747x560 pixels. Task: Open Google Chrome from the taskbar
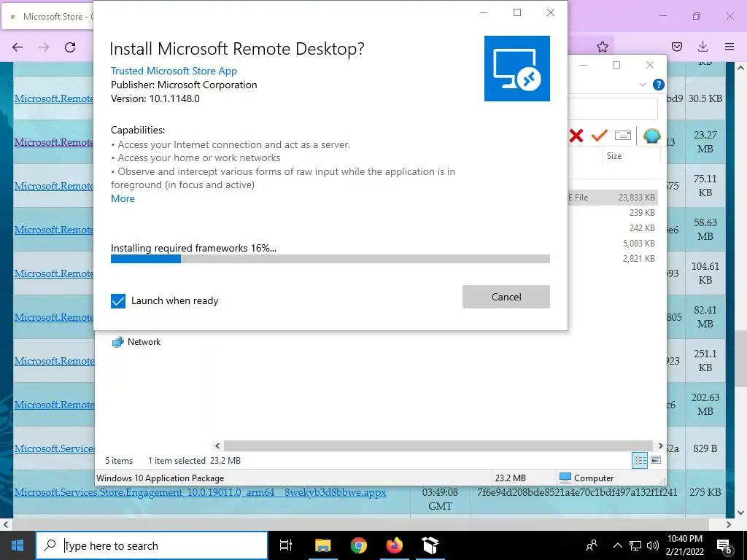click(358, 545)
